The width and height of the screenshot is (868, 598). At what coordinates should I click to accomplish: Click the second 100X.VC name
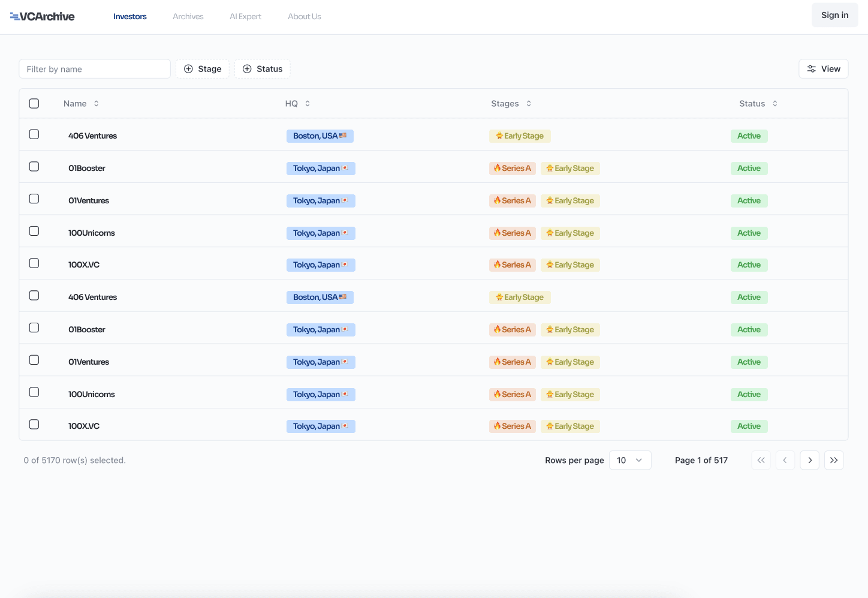point(84,426)
